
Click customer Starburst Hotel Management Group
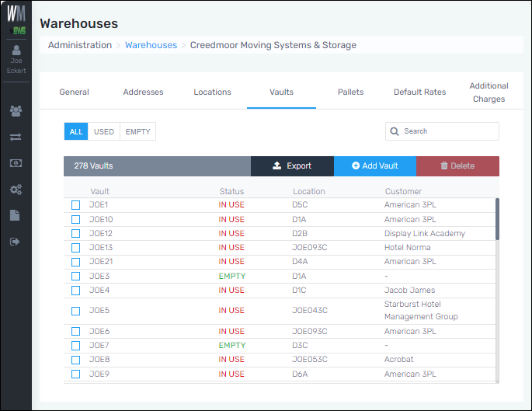pos(421,311)
